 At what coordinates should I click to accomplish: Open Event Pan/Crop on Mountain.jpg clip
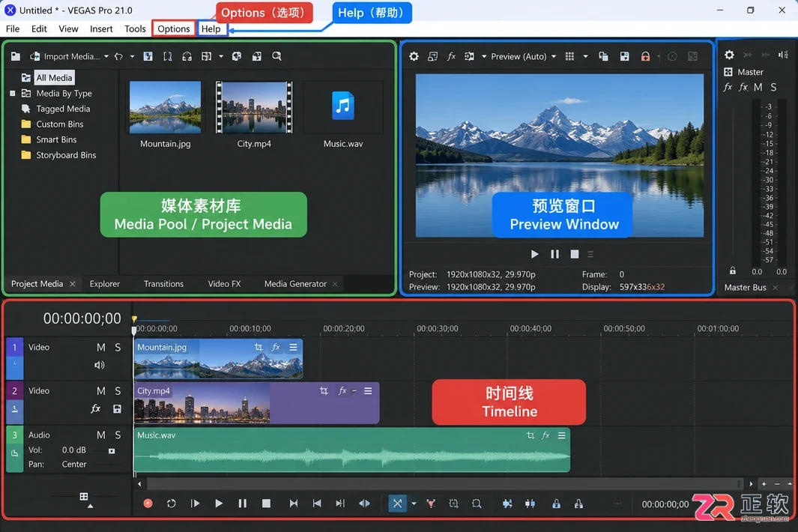[258, 347]
